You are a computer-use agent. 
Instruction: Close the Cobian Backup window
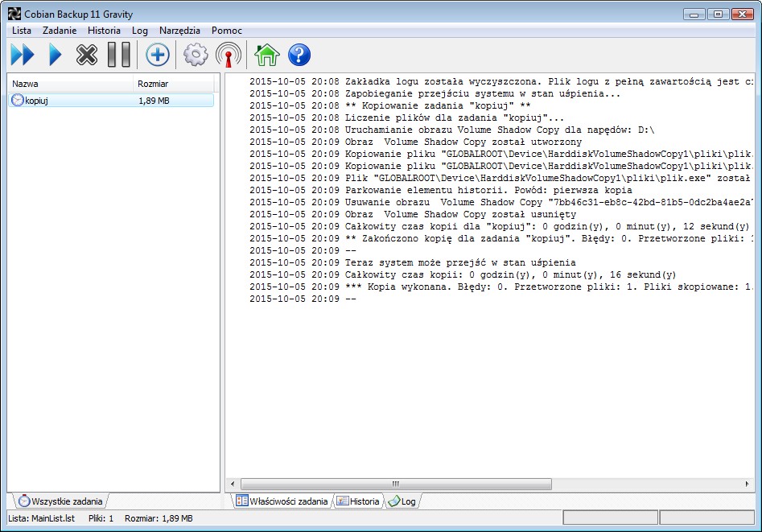pos(742,14)
